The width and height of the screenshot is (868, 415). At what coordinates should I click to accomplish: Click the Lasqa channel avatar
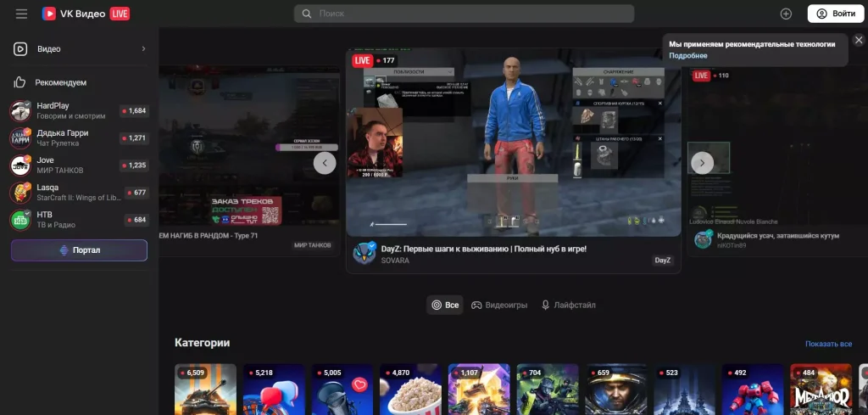[x=20, y=193]
